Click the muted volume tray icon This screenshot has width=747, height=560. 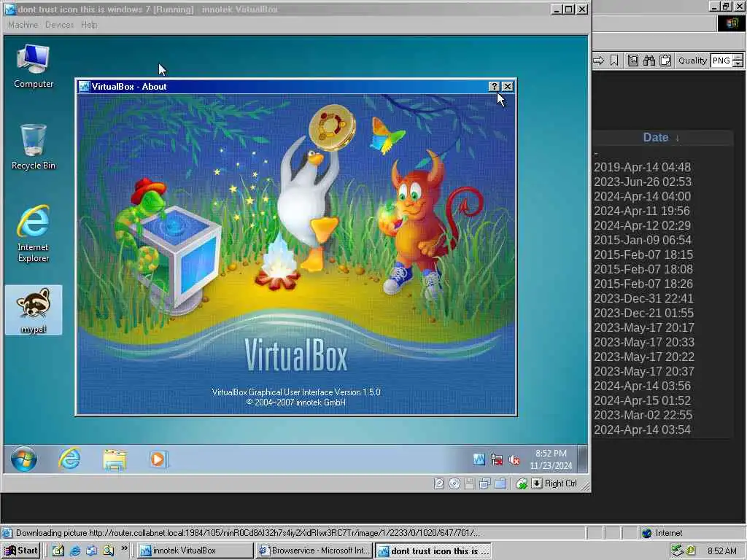[x=514, y=459]
